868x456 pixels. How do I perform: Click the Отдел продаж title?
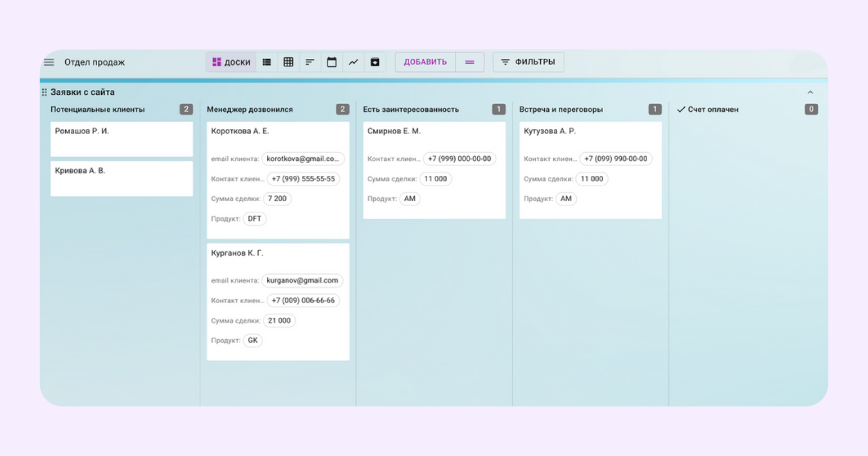(94, 62)
